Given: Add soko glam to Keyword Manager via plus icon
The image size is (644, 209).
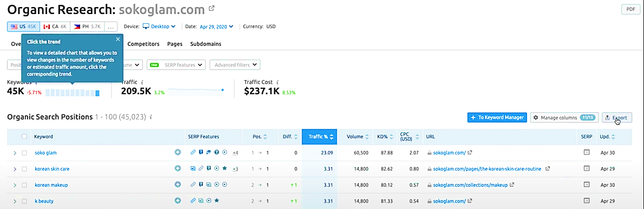Looking at the screenshot, I should (x=178, y=152).
